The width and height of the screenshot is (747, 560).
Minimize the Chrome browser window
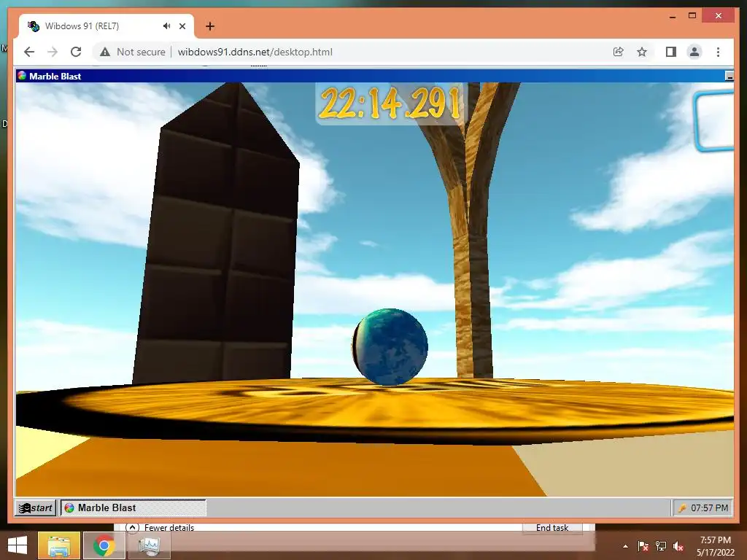tap(673, 16)
